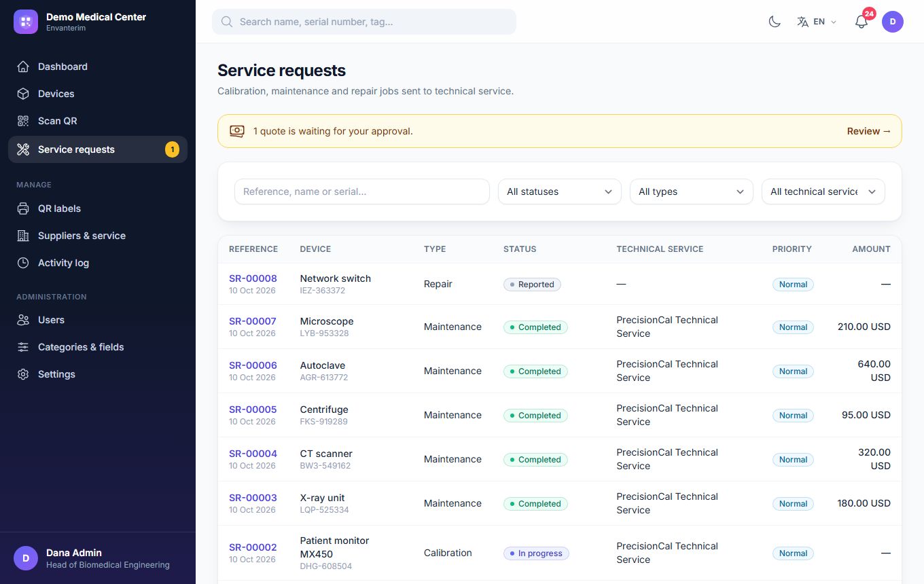Click the Demo Medical Center logo icon

coord(26,22)
